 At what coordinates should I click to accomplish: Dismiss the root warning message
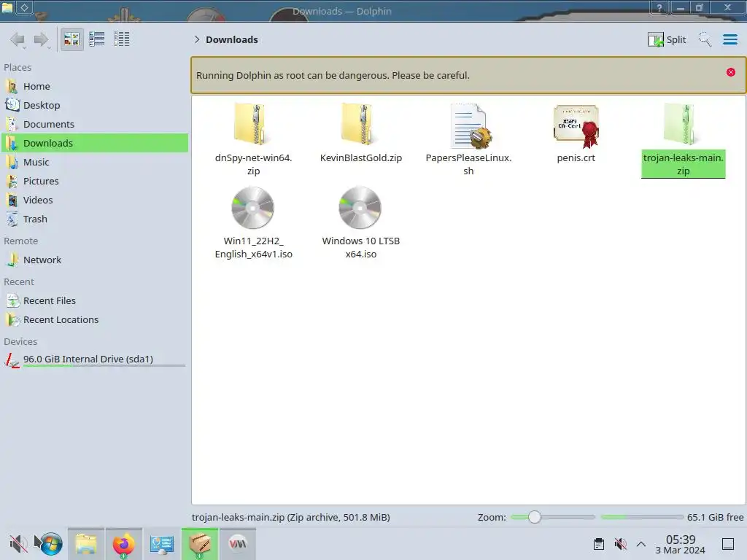(x=731, y=72)
